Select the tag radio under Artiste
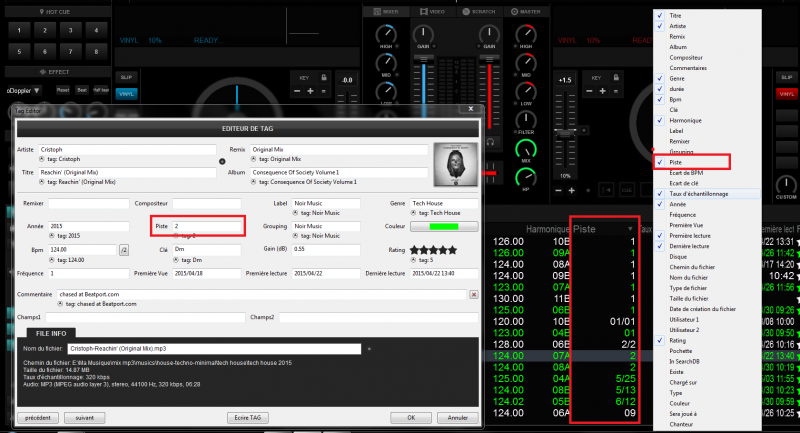 [x=41, y=157]
